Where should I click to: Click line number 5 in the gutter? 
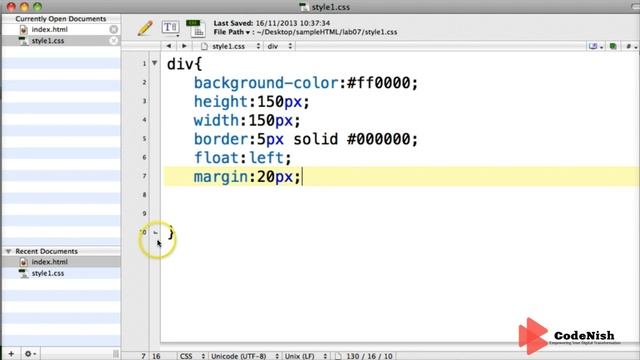pyautogui.click(x=144, y=139)
